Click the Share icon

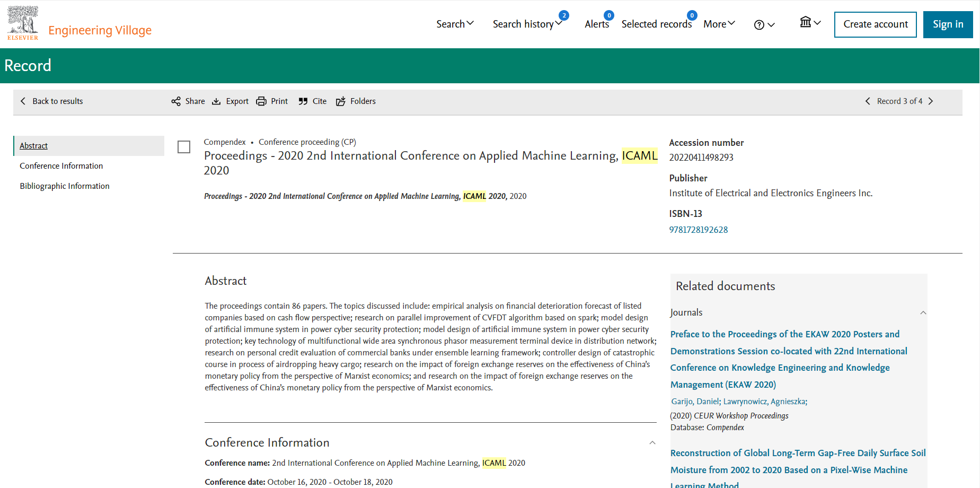point(176,101)
